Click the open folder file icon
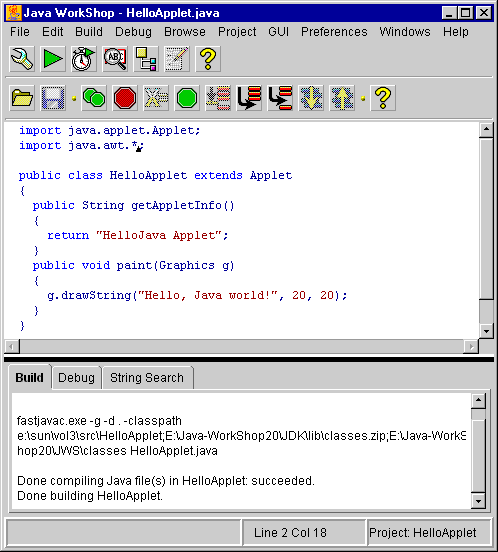The image size is (498, 552). (22, 98)
